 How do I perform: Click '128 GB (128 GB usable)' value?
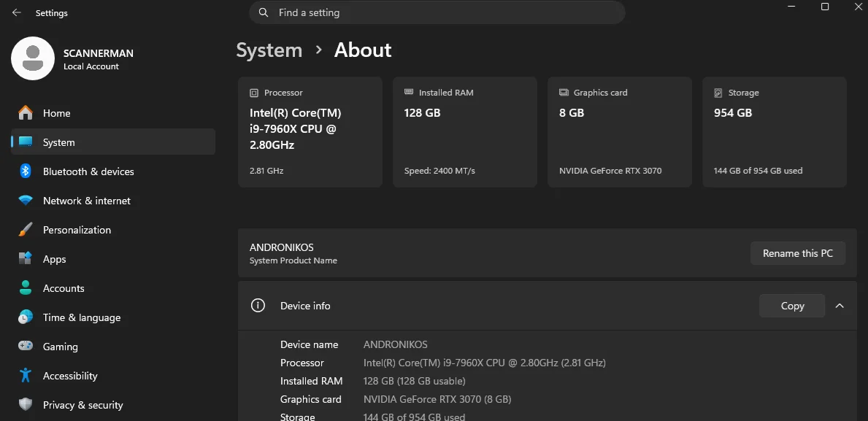pyautogui.click(x=414, y=381)
